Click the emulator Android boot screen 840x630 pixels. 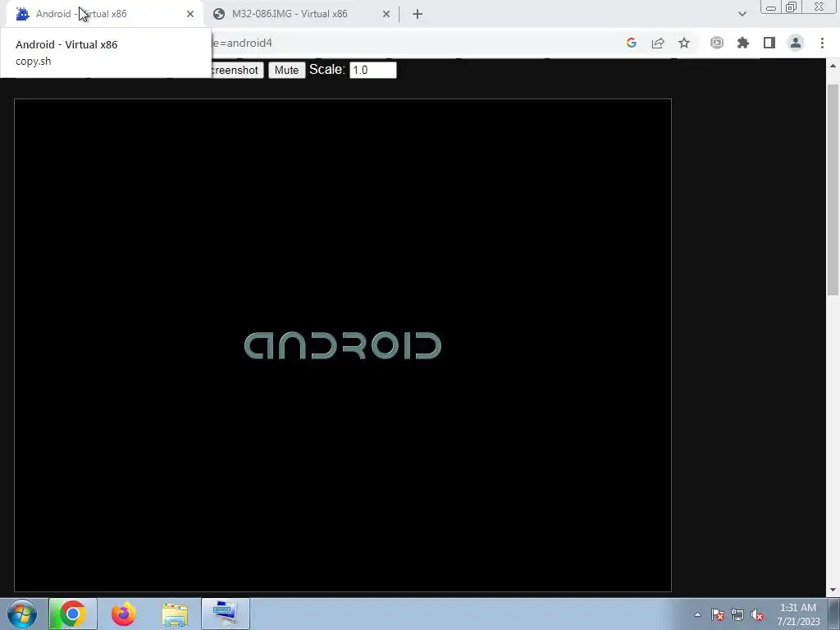pos(343,345)
